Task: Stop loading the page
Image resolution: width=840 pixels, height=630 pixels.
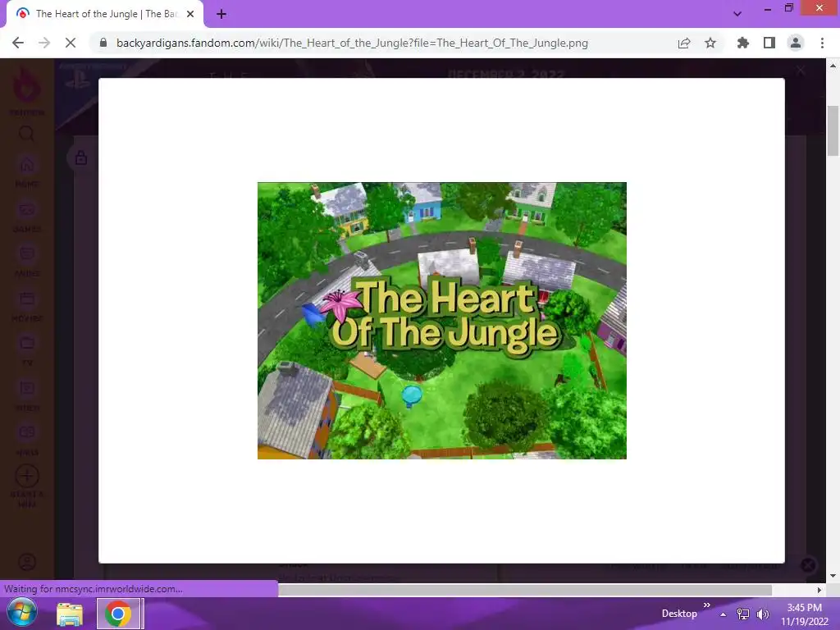Action: click(x=71, y=43)
